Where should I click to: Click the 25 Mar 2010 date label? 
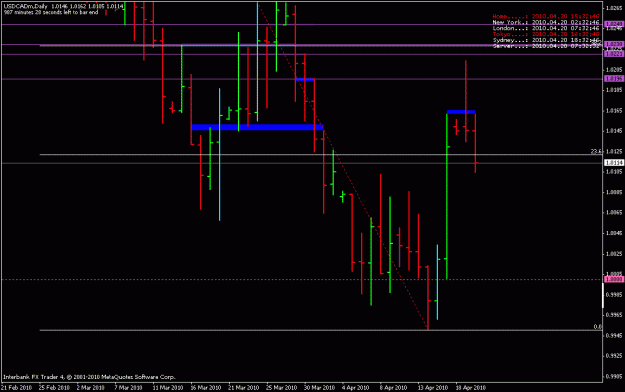tap(281, 388)
